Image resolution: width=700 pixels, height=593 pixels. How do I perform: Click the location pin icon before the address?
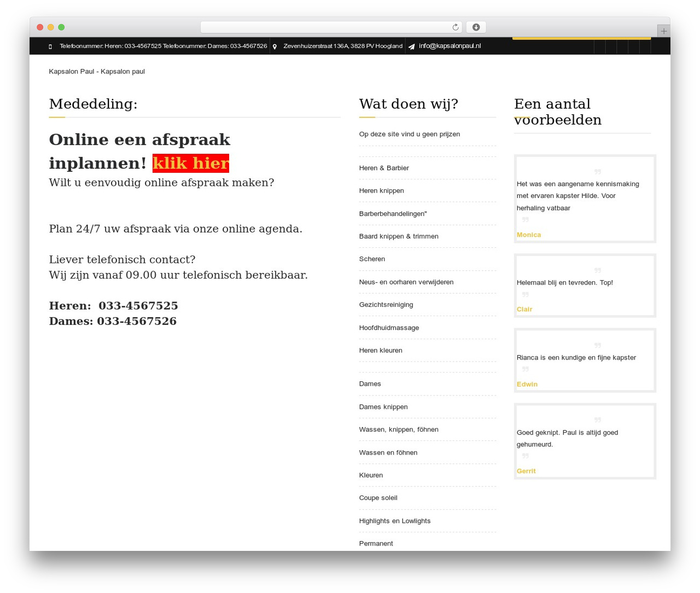coord(275,46)
